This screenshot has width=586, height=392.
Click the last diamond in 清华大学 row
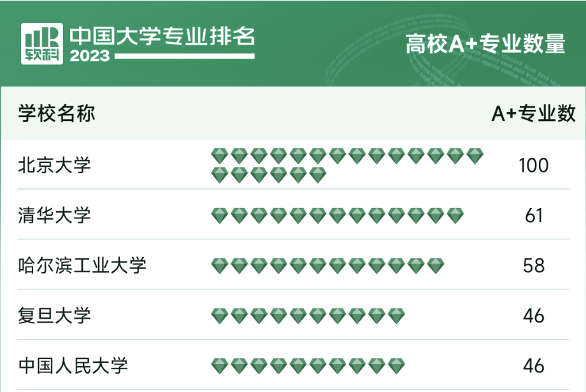455,216
